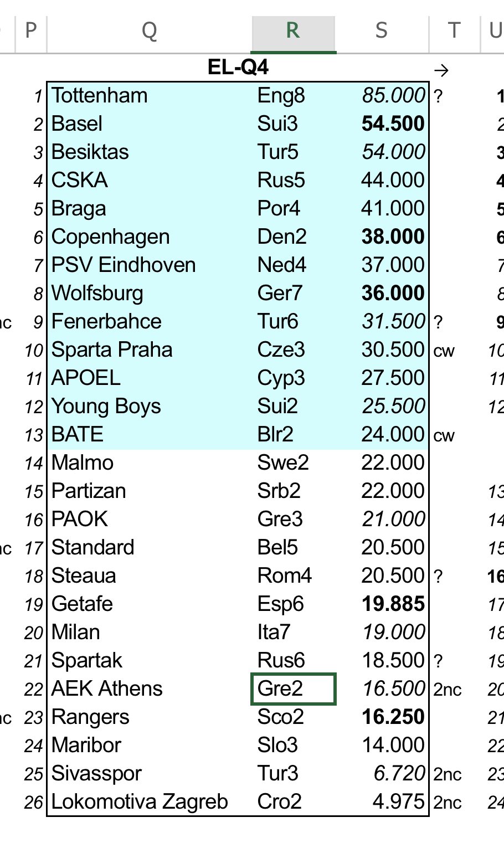Select the Gre2 cell for AEK Athens
The width and height of the screenshot is (504, 848).
tap(294, 689)
